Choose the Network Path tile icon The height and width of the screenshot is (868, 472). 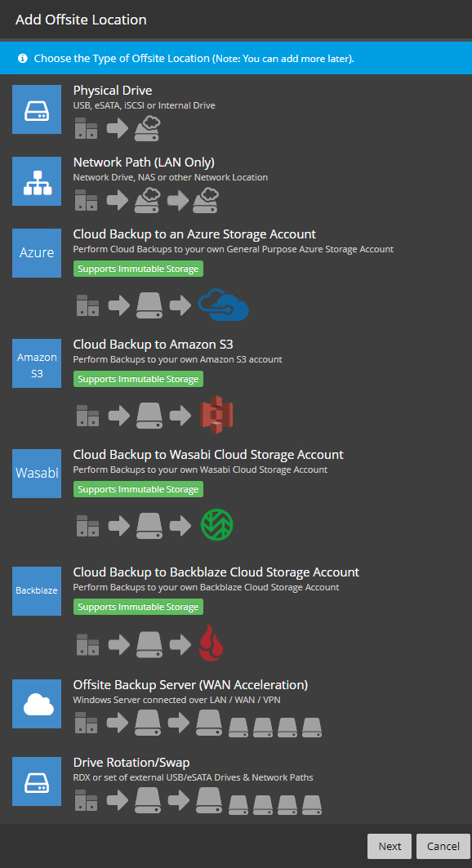coord(37,181)
